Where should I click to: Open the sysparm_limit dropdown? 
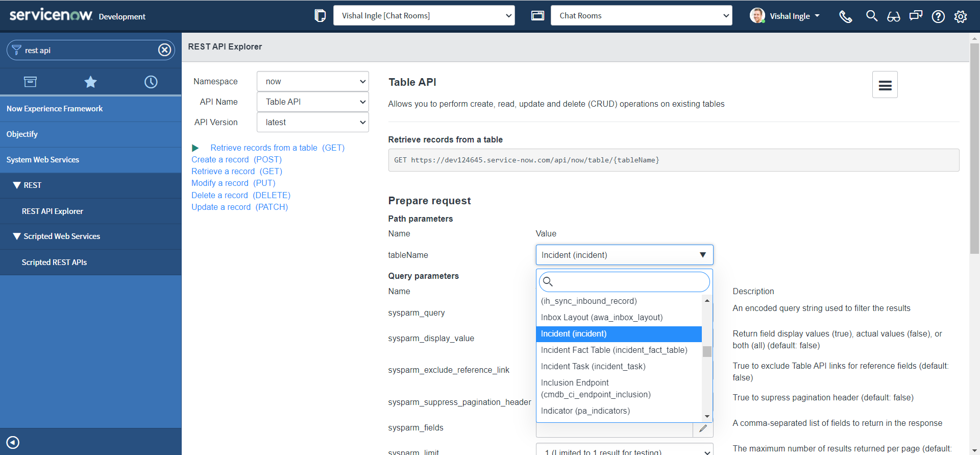pos(625,449)
